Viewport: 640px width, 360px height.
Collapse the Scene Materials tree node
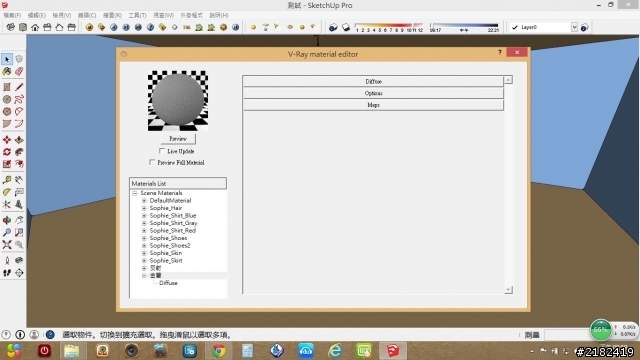tap(135, 193)
